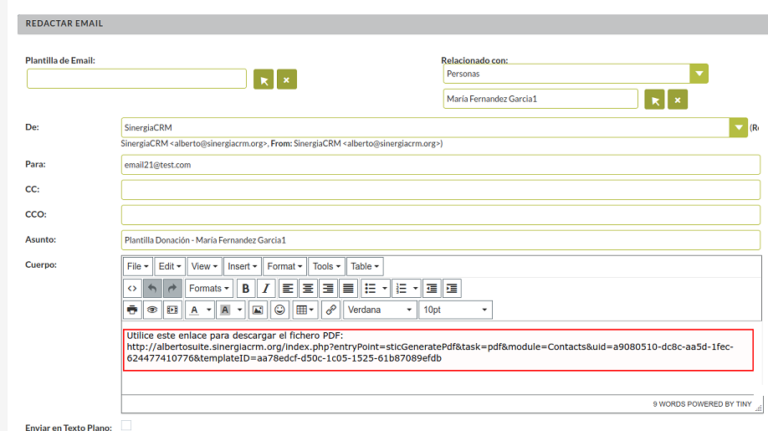Open the Insert menu in the editor
The image size is (768, 431).
(242, 266)
